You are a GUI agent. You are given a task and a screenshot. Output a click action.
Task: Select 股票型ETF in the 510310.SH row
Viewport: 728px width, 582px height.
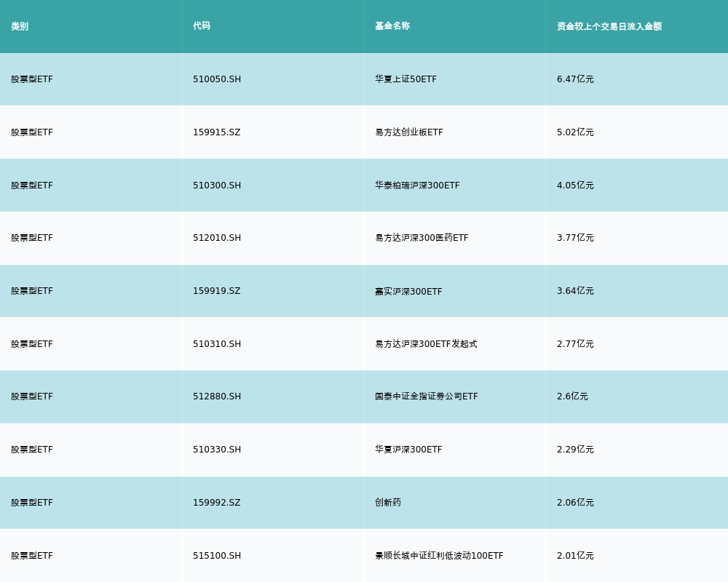32,344
